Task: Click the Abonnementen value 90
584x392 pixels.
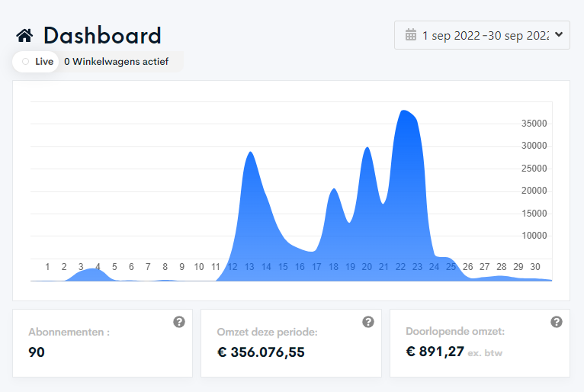Action: [37, 352]
